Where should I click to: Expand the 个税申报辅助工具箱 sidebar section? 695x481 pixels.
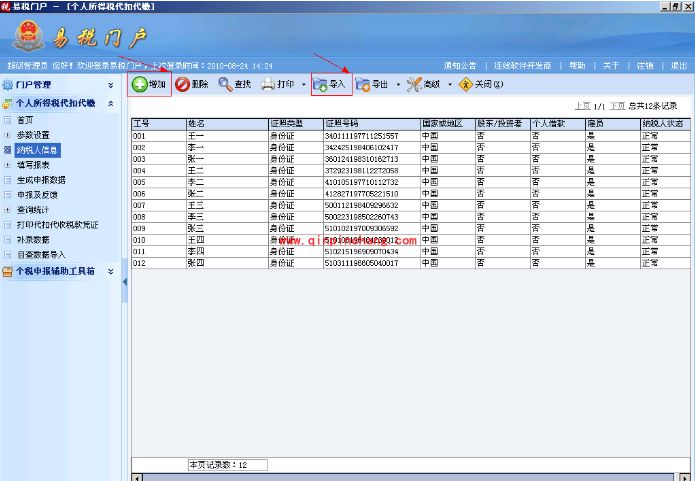point(110,270)
